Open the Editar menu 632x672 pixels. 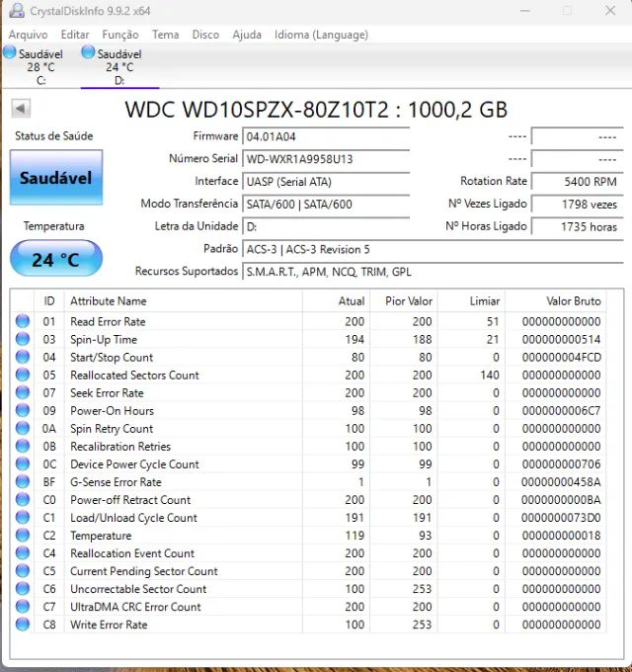[75, 35]
